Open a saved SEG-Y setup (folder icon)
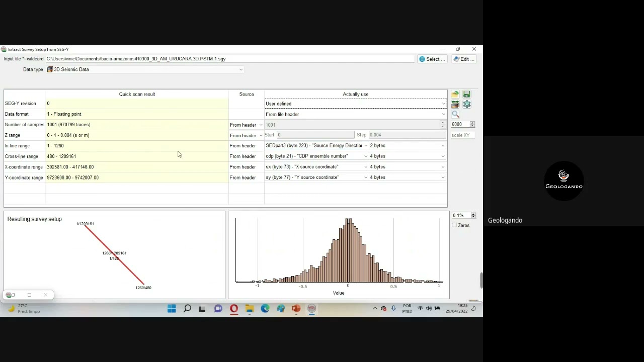Screen dimensions: 644x362 [455, 94]
